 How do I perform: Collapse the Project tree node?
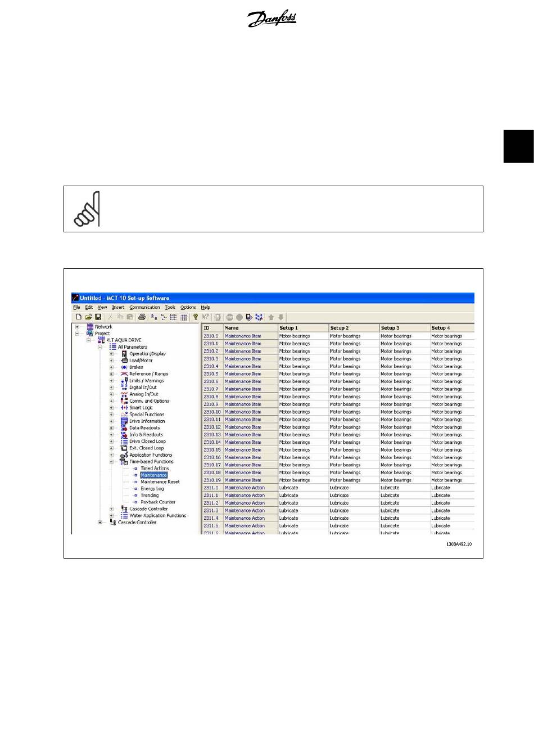point(77,334)
